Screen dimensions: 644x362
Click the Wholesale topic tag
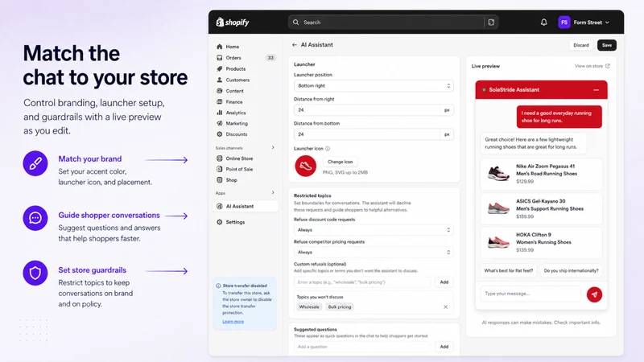coord(309,307)
